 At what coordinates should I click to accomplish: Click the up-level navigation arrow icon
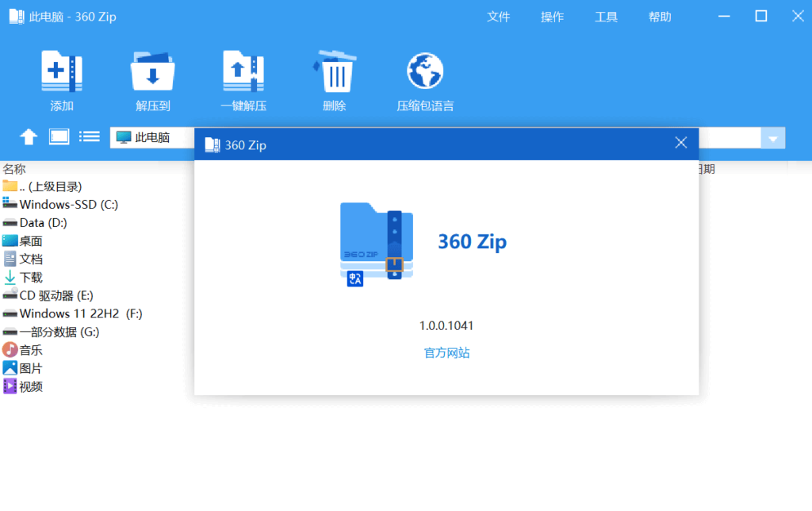point(28,136)
